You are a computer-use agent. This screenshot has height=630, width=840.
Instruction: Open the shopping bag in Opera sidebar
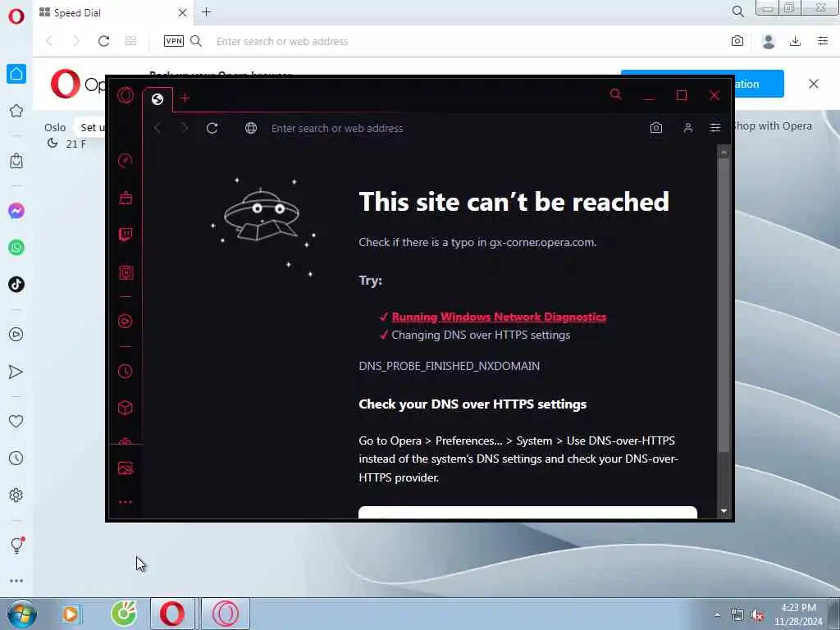(16, 161)
